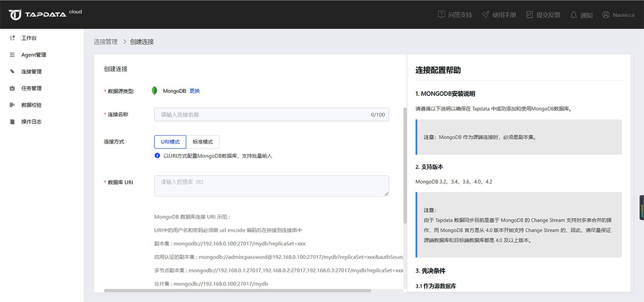
Task: Open the Nausicca account menu
Action: (624, 15)
